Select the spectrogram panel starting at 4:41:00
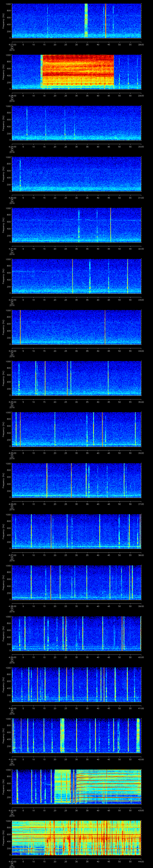The height and width of the screenshot is (868, 153). 76,736
